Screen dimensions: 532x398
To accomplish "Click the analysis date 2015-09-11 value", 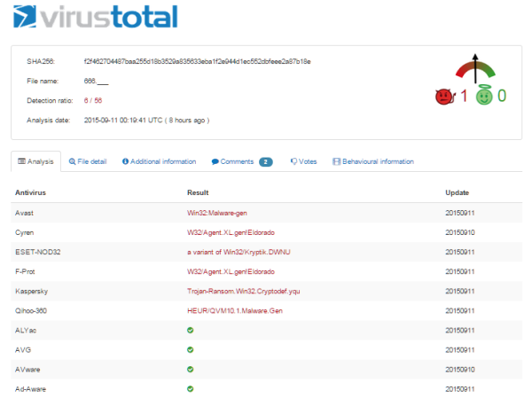I will click(x=146, y=121).
